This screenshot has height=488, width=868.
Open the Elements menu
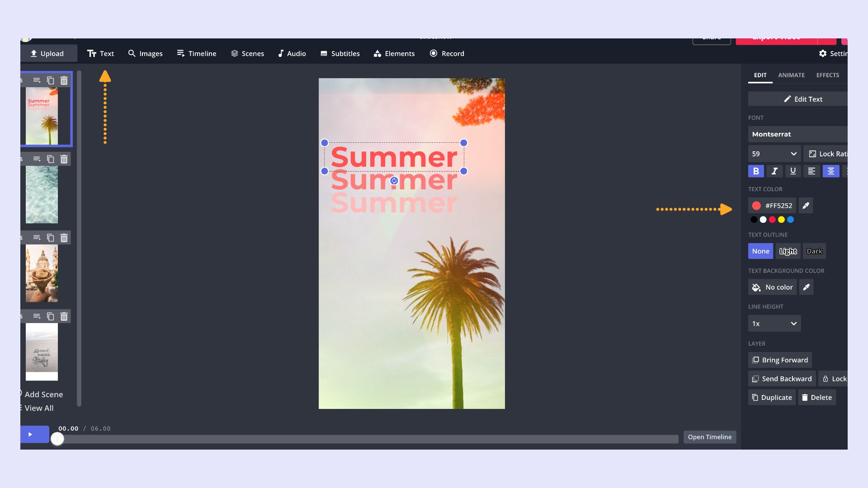[394, 53]
